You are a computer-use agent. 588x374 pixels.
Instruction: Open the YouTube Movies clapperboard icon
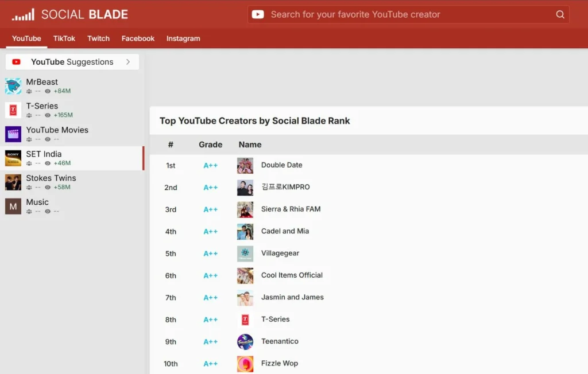[13, 134]
